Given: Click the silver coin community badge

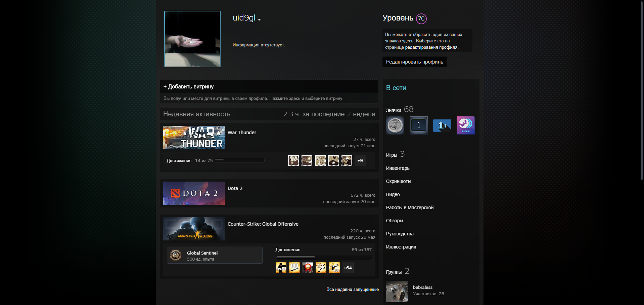Looking at the screenshot, I should [395, 125].
